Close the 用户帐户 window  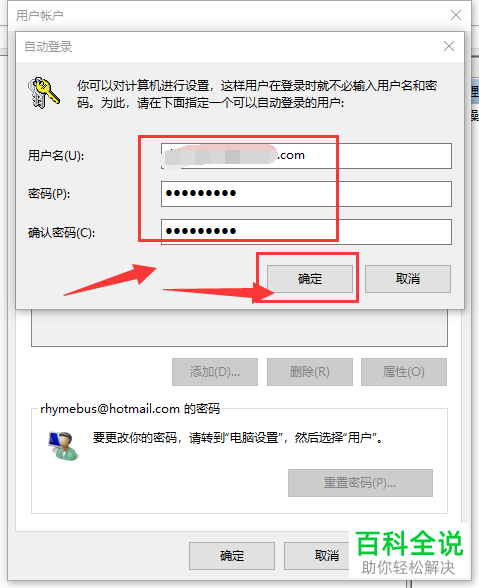click(456, 15)
